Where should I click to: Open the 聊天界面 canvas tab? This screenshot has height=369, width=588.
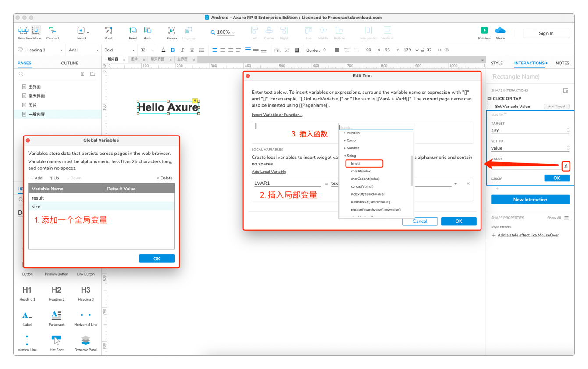tap(157, 59)
